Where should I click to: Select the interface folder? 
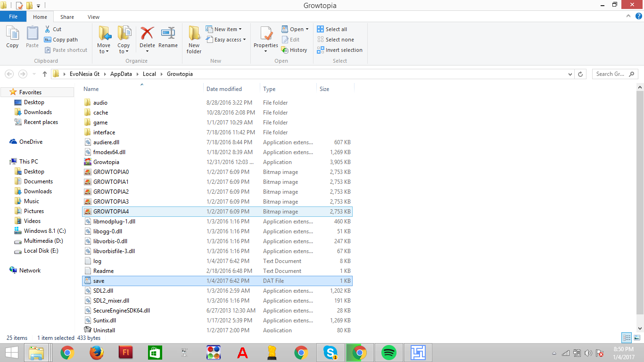217,132
